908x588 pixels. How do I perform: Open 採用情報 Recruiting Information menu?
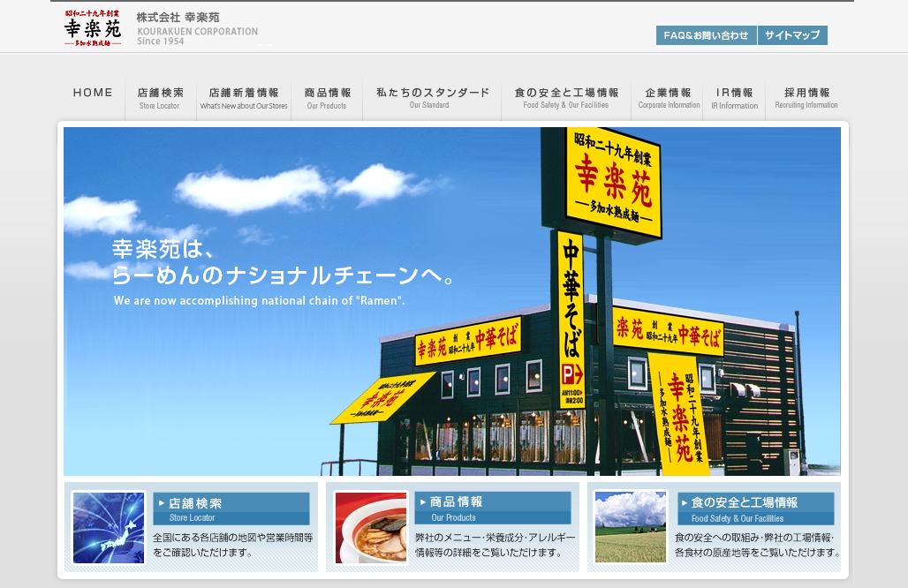click(806, 98)
